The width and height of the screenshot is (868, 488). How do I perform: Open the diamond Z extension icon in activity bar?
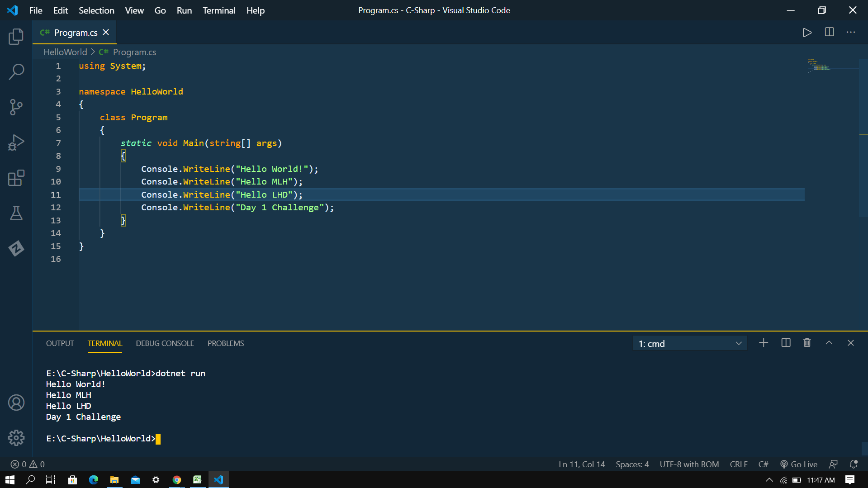coord(16,248)
